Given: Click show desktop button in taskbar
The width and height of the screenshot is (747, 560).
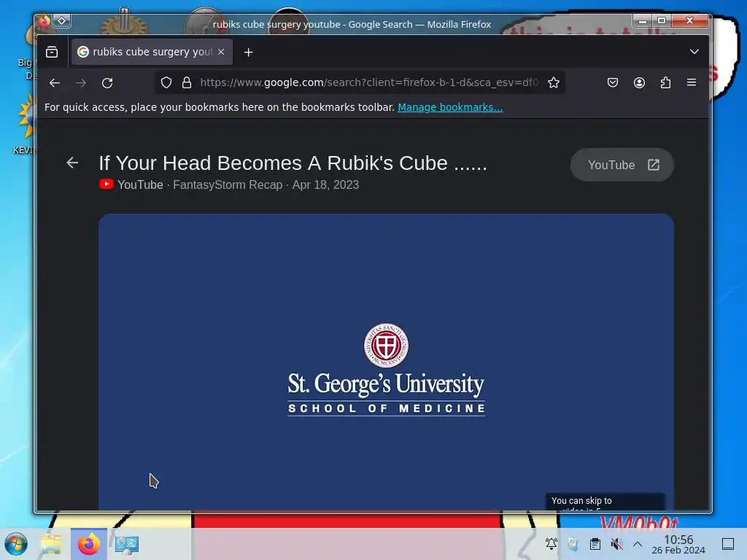Looking at the screenshot, I should coord(728,544).
